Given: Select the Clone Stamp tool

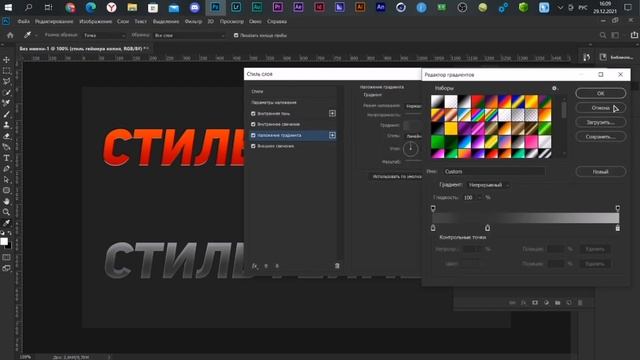Looking at the screenshot, I should (x=7, y=125).
